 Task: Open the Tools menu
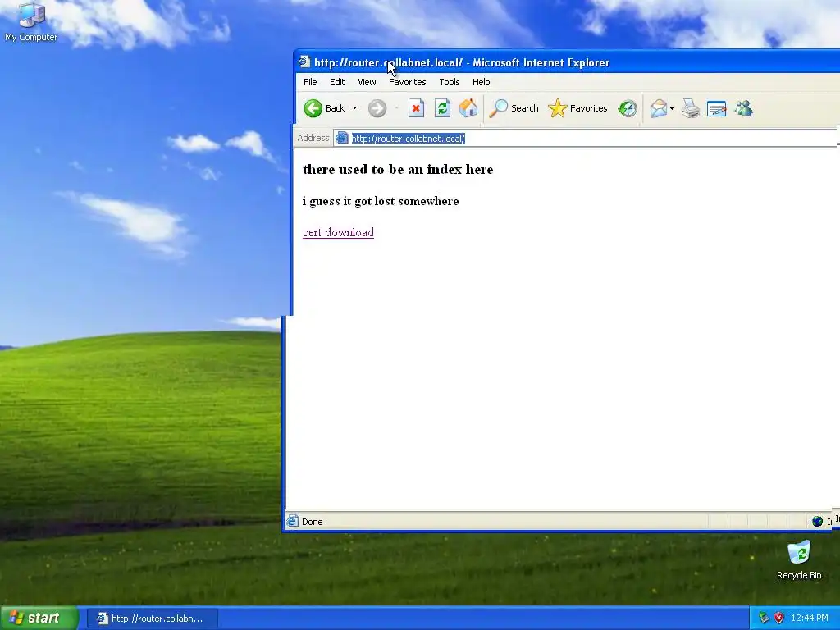[x=450, y=82]
